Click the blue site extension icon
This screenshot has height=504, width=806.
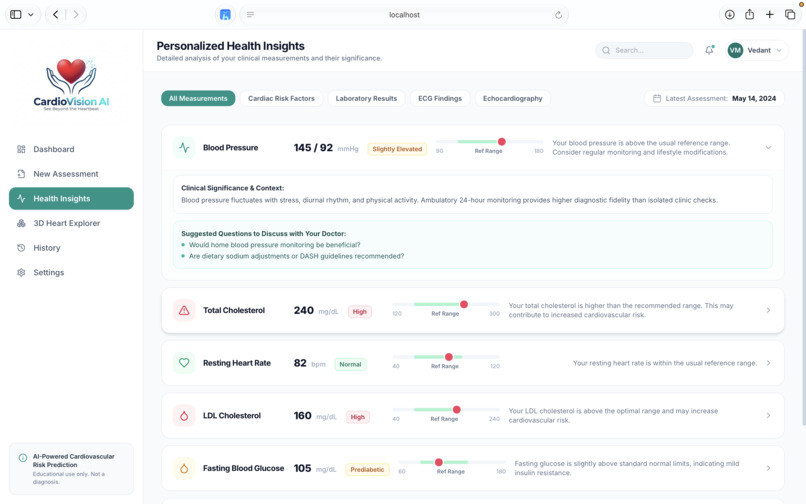(x=225, y=14)
